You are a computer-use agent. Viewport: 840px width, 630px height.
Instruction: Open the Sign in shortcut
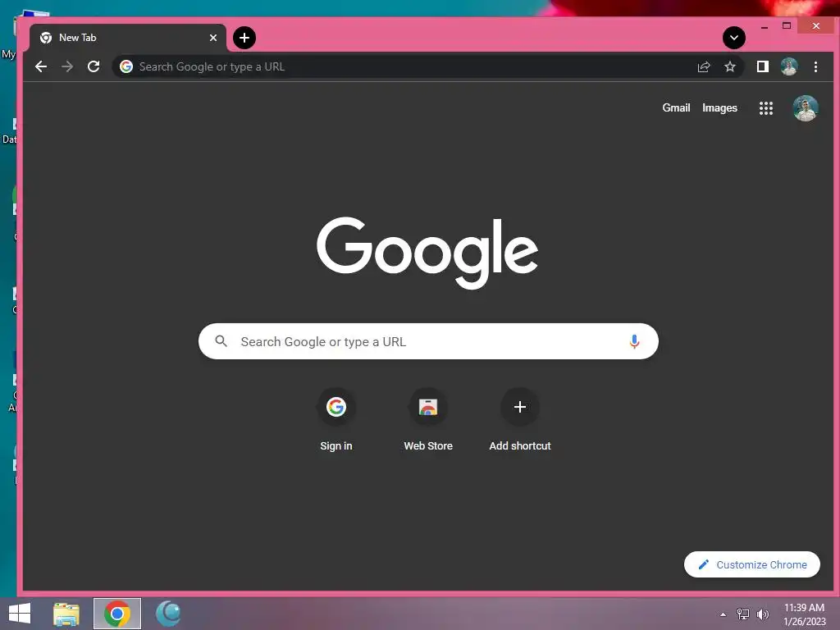(336, 420)
